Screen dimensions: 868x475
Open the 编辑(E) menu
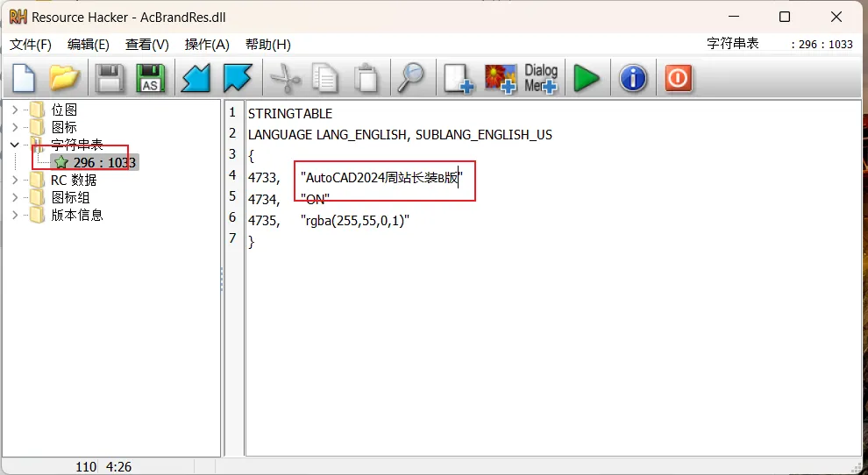pyautogui.click(x=89, y=45)
